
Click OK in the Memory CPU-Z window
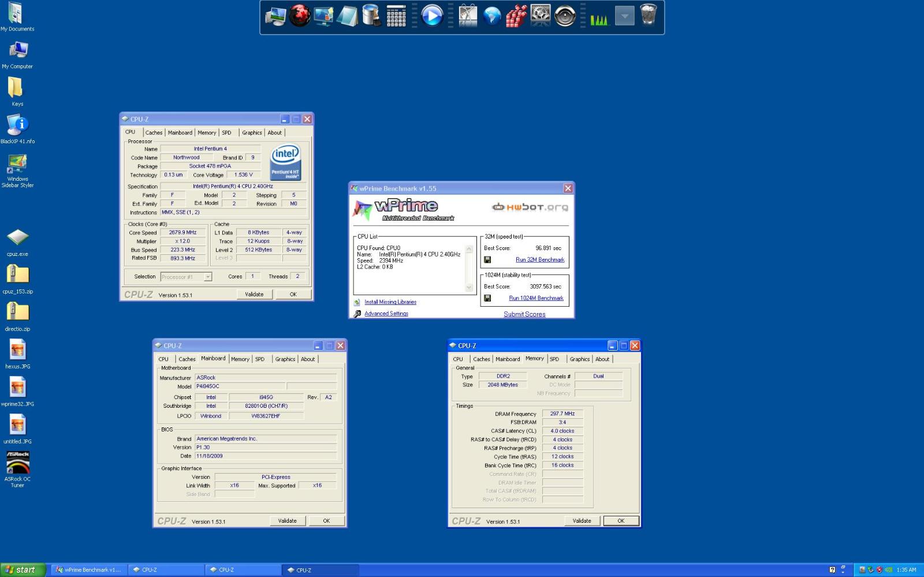[x=621, y=520]
